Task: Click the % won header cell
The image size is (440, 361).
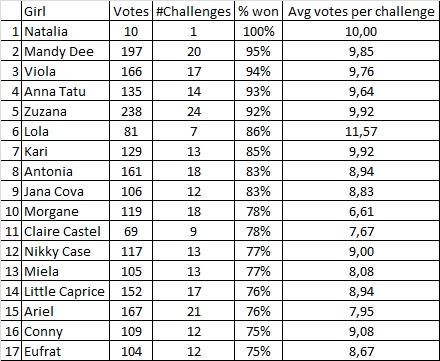Action: (258, 11)
